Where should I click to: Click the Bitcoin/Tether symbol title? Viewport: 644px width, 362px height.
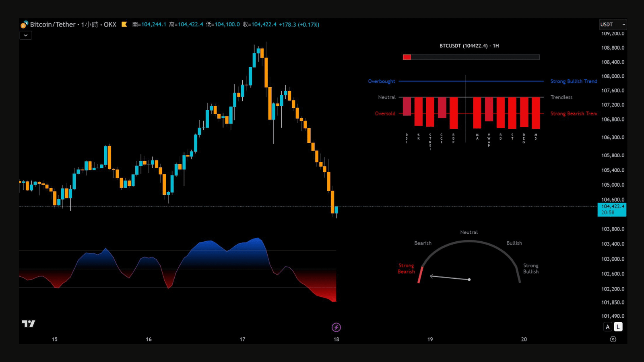[x=53, y=25]
